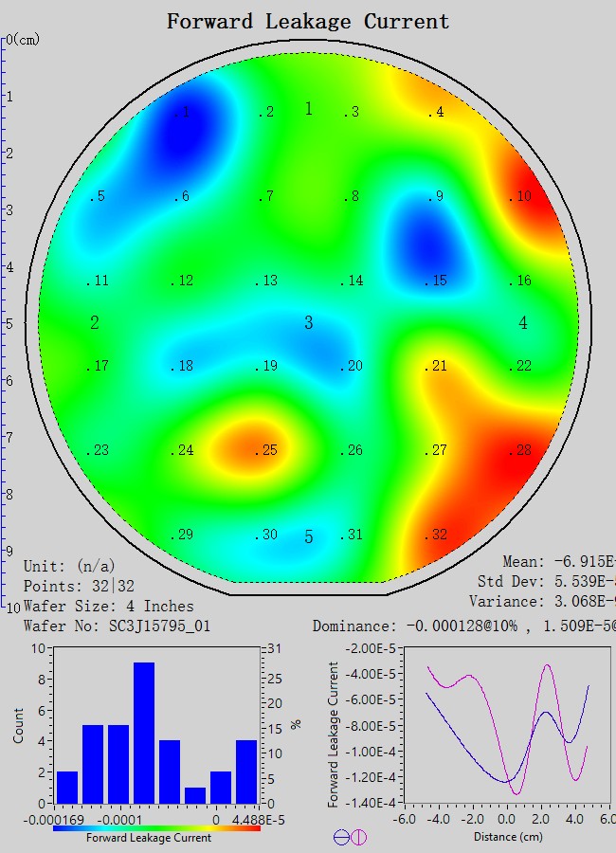Viewport: 616px width, 853px height.
Task: Click zone label 4 on right side
Action: click(523, 323)
